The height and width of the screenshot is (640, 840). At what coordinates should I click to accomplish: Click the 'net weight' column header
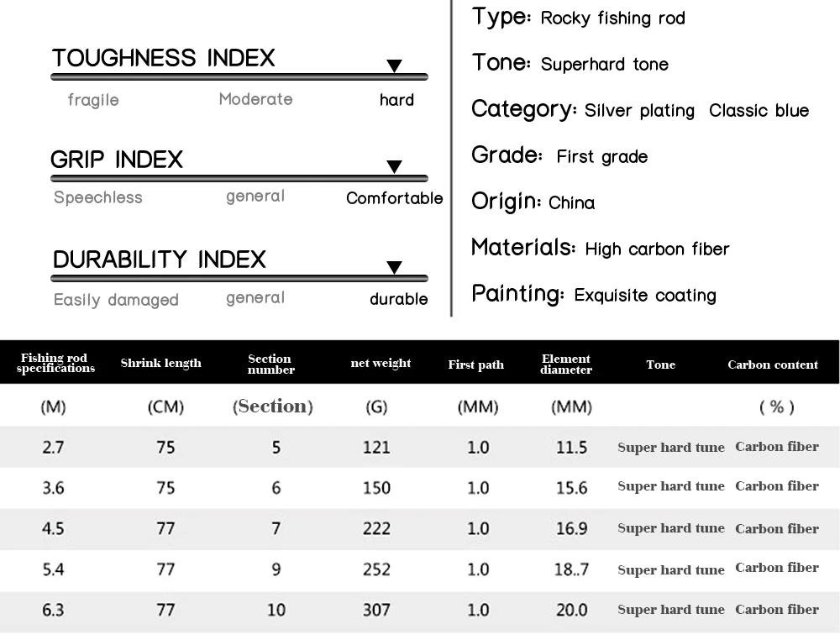[381, 364]
